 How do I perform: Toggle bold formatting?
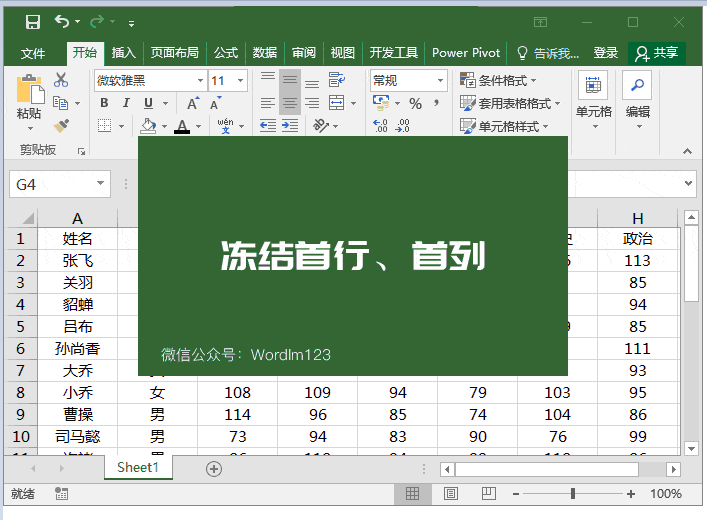[104, 103]
